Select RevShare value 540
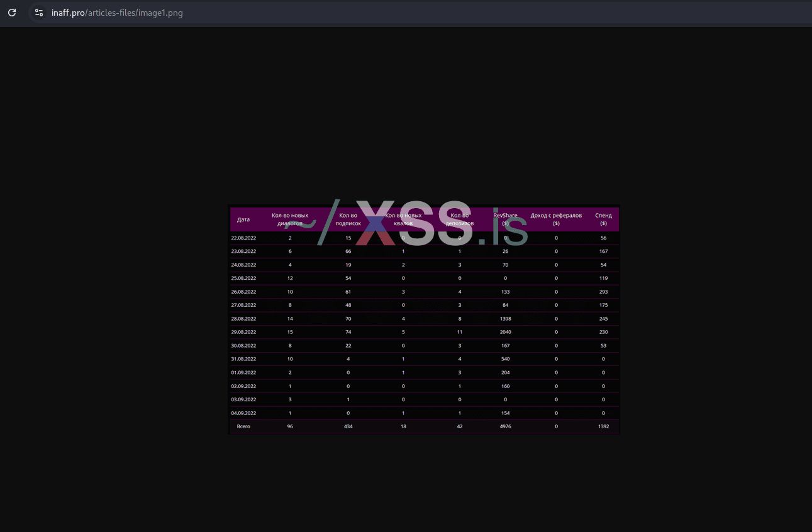Viewport: 812px width, 532px height. tap(506, 360)
